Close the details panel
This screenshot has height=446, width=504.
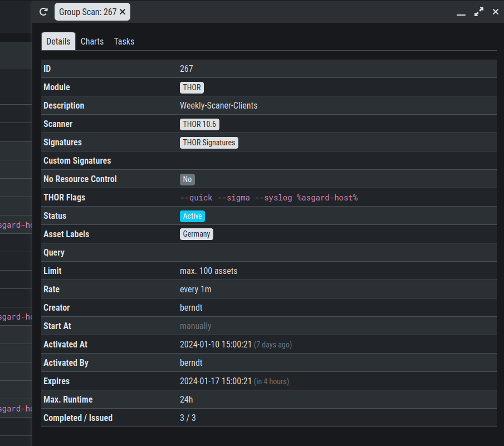click(495, 12)
